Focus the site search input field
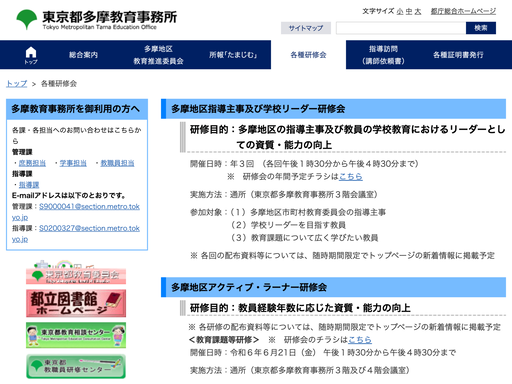The image size is (512, 384). pos(401,28)
